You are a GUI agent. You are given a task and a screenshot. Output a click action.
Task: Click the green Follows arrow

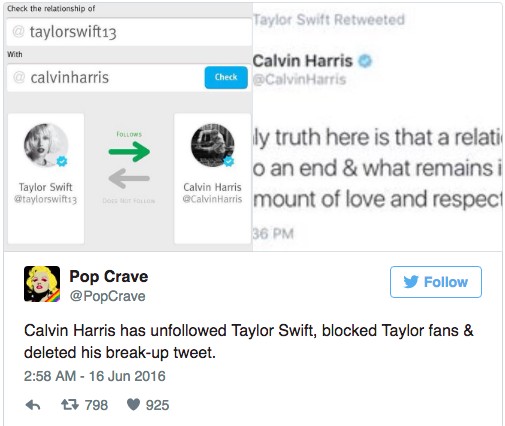coord(129,152)
